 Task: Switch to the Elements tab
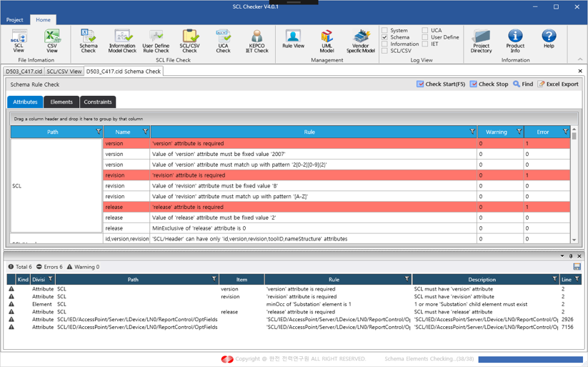point(61,102)
